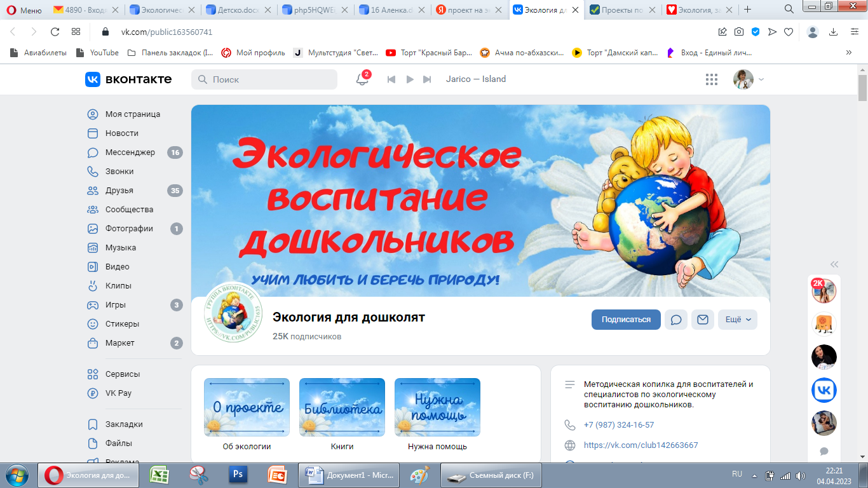Open the vk.com/club142663667 link

point(641,445)
